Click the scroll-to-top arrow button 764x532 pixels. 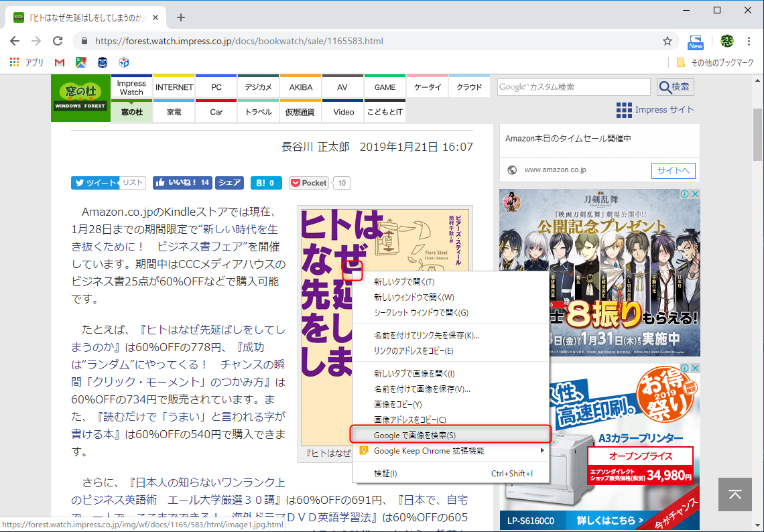[735, 494]
